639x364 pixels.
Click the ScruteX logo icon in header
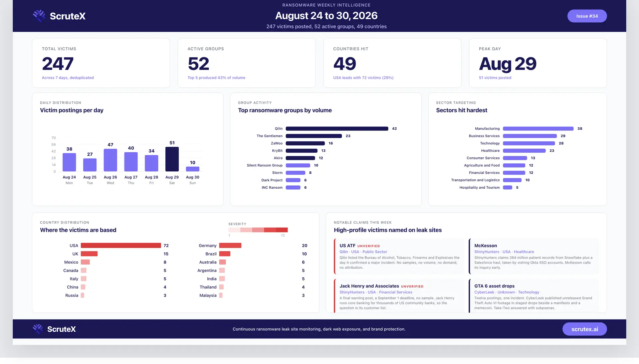[x=39, y=16]
